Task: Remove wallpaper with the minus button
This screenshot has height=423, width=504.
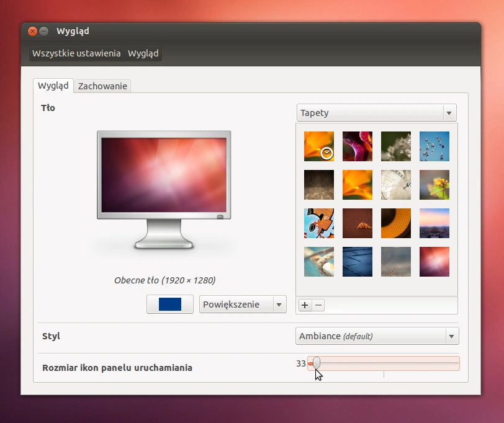Action: click(x=318, y=305)
